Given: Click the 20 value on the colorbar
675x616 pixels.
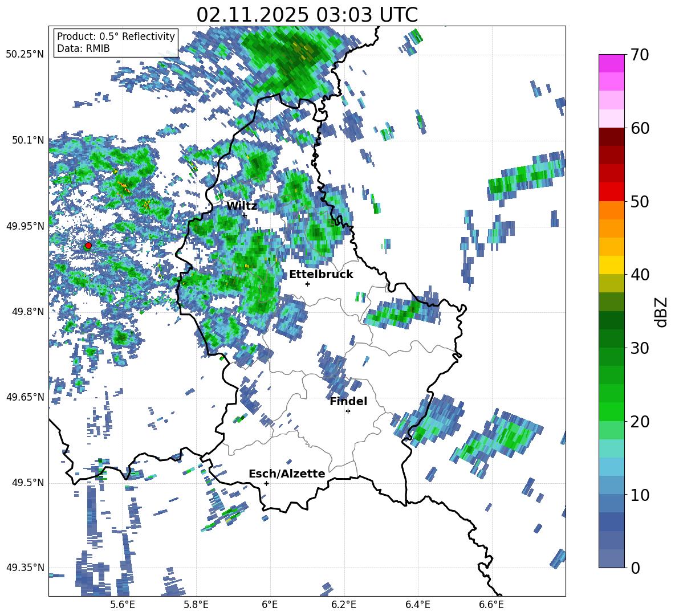Looking at the screenshot, I should 640,422.
